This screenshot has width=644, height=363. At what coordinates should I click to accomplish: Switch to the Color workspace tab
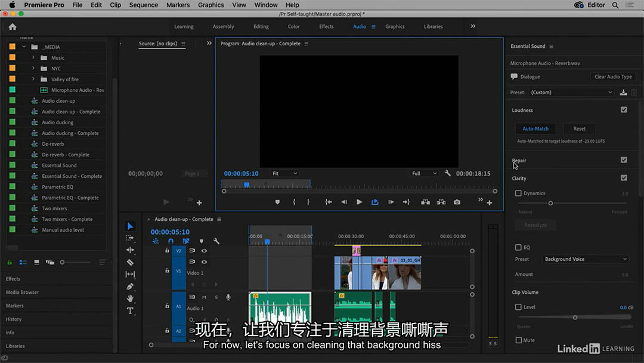pos(293,26)
